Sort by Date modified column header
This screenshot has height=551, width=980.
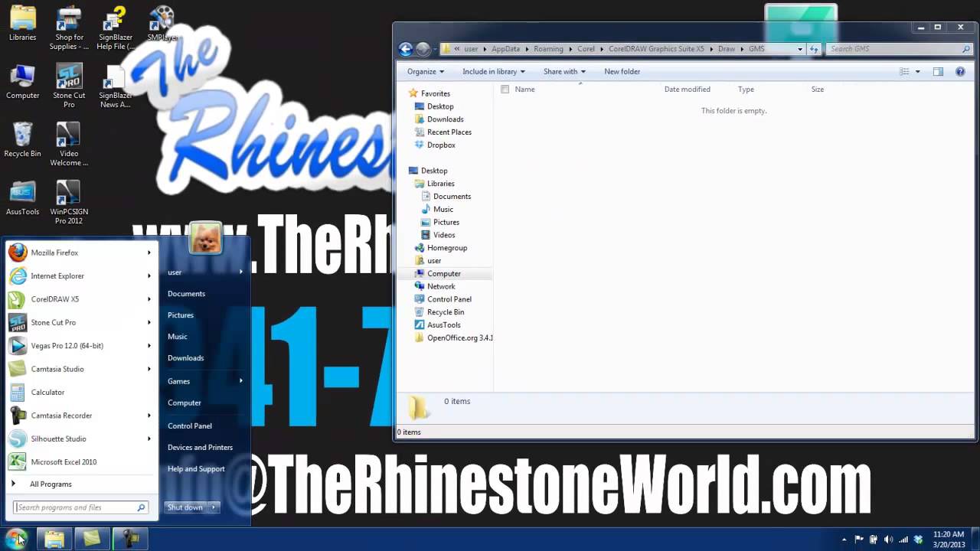[x=688, y=90]
